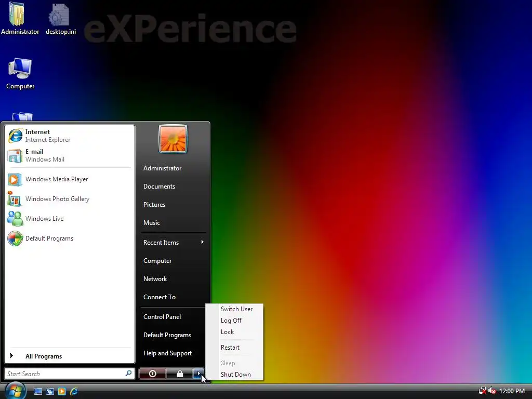This screenshot has height=399, width=532.
Task: Click the power button in Start menu
Action: pyautogui.click(x=152, y=374)
